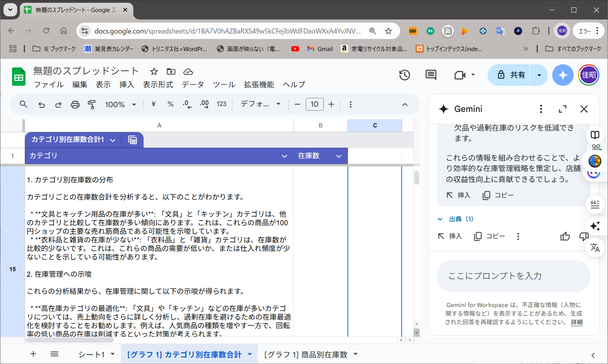
Task: Decrease font size with minus button
Action: (x=297, y=104)
